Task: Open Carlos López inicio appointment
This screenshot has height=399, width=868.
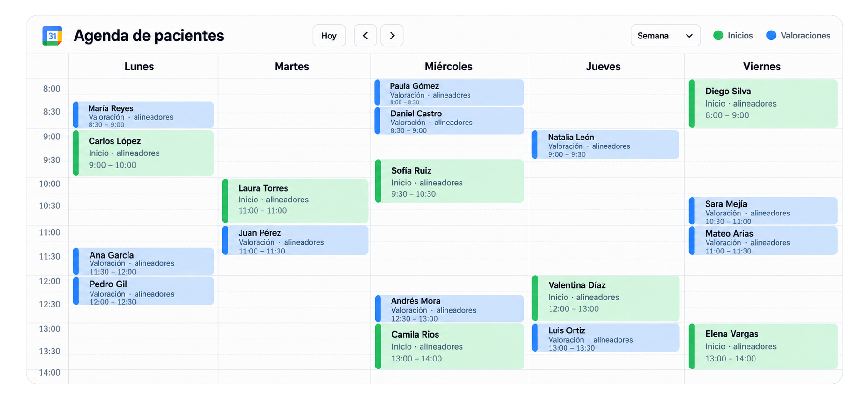Action: coord(143,153)
